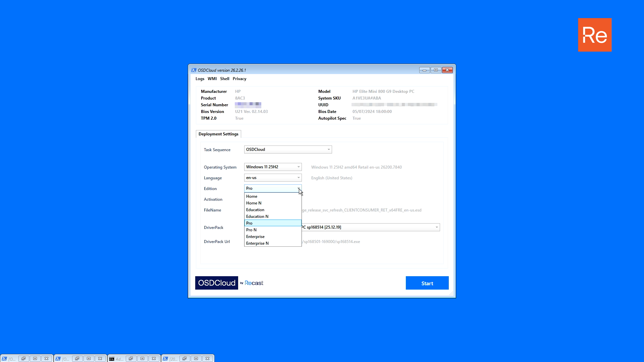The height and width of the screenshot is (362, 644).
Task: Open the Language en-us dropdown
Action: pyautogui.click(x=298, y=178)
